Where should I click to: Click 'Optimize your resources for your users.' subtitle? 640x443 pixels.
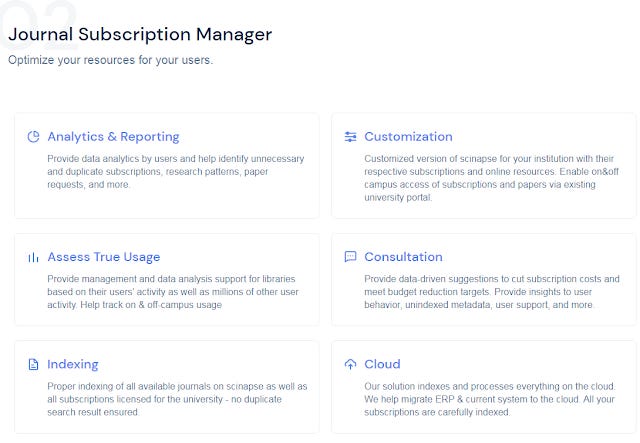111,60
